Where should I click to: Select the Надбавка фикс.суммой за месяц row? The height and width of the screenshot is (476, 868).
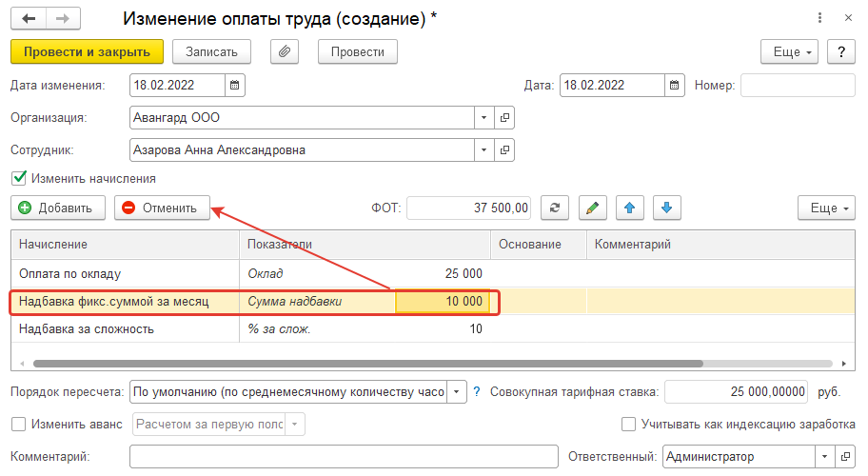point(433,301)
